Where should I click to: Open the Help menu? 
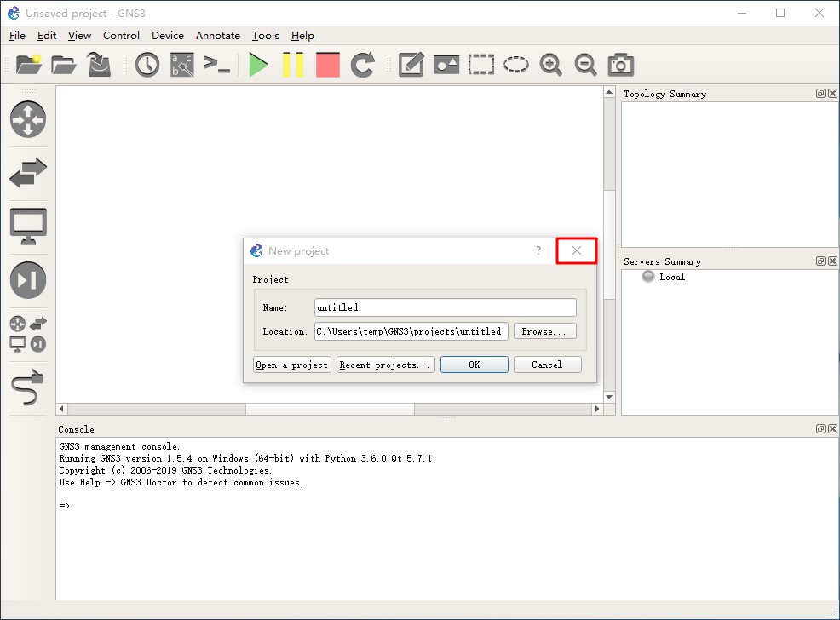tap(302, 35)
